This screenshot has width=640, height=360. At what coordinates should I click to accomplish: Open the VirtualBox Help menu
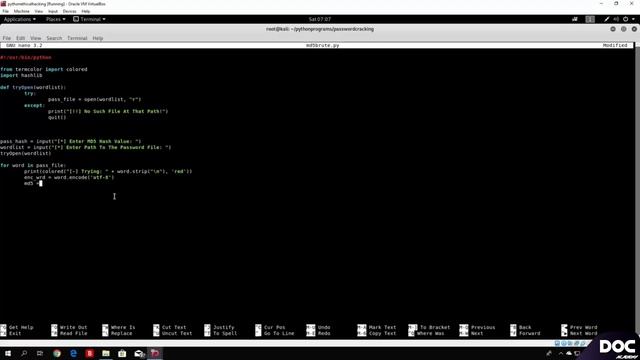click(86, 11)
